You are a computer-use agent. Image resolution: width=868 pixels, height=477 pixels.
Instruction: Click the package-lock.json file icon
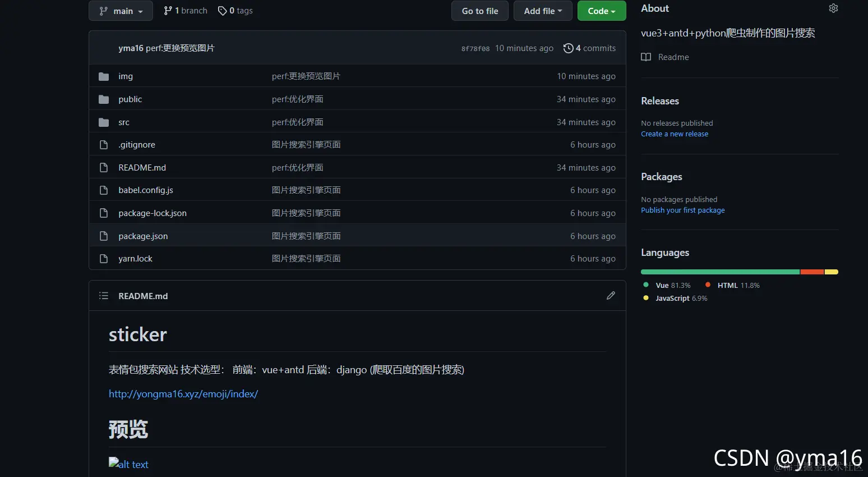(104, 213)
